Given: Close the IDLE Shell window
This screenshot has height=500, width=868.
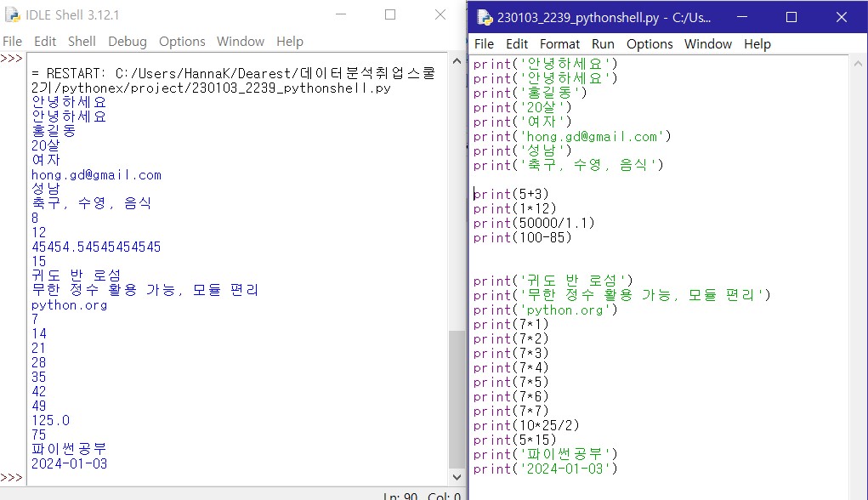Looking at the screenshot, I should [440, 14].
